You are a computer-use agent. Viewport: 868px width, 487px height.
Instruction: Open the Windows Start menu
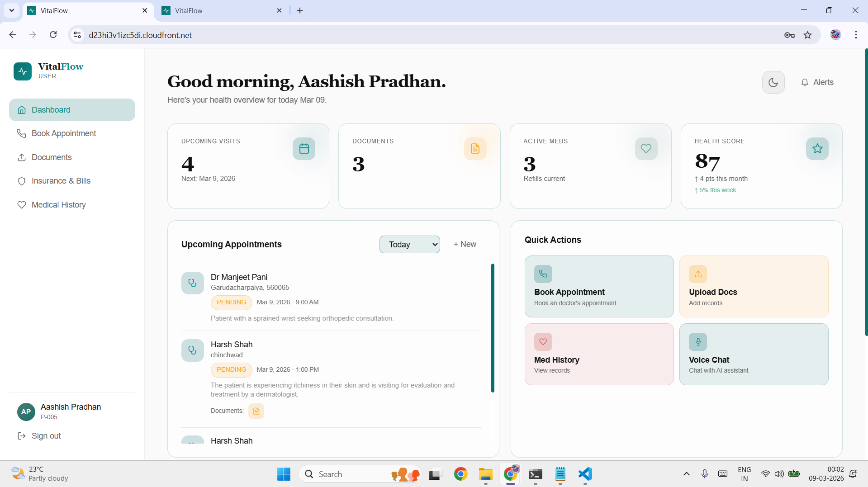[x=284, y=474]
